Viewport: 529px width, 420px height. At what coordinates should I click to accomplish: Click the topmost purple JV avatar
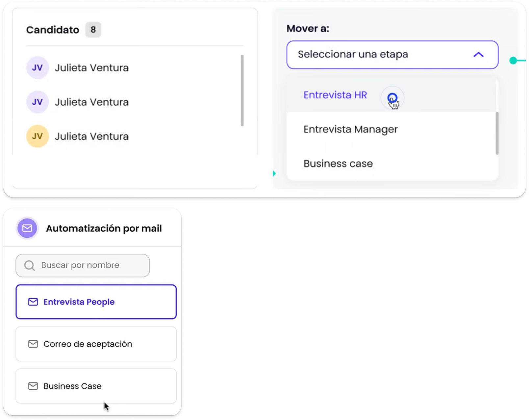(x=38, y=68)
